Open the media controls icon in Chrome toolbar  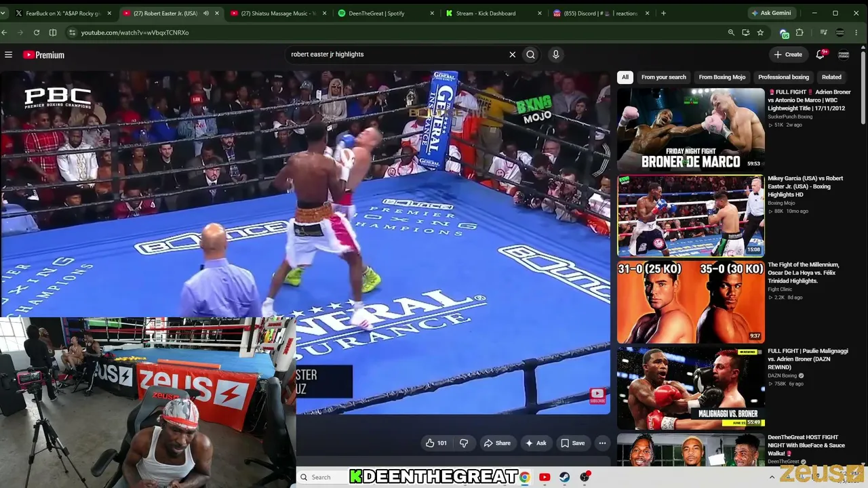823,33
